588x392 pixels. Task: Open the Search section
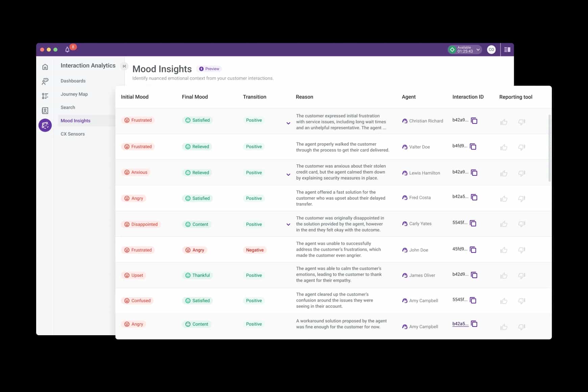(68, 107)
